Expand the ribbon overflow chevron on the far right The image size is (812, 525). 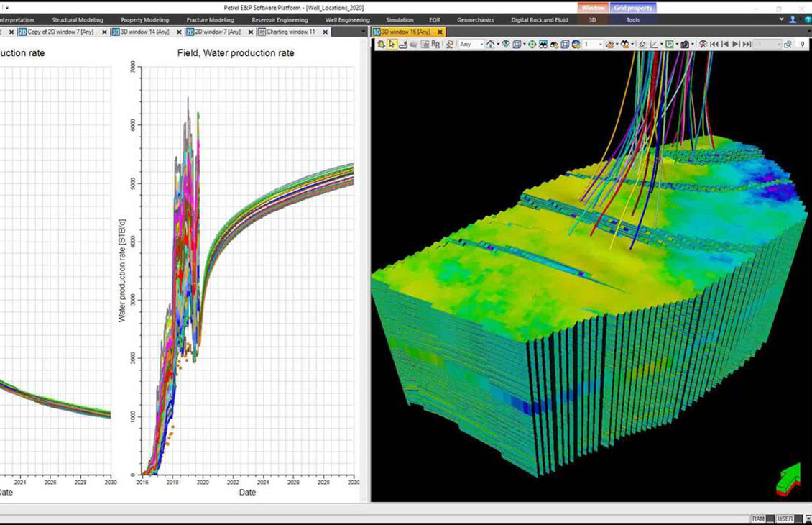tap(780, 19)
